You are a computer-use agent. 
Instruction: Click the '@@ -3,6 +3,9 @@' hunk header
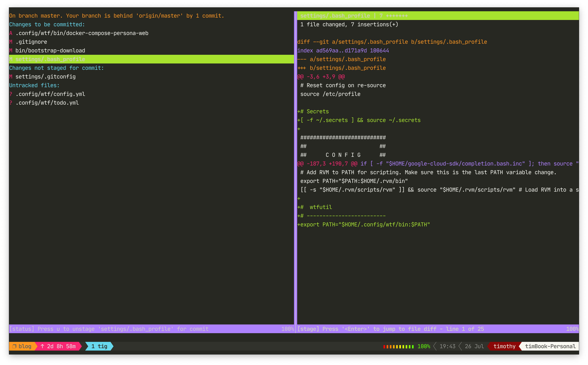pos(321,77)
